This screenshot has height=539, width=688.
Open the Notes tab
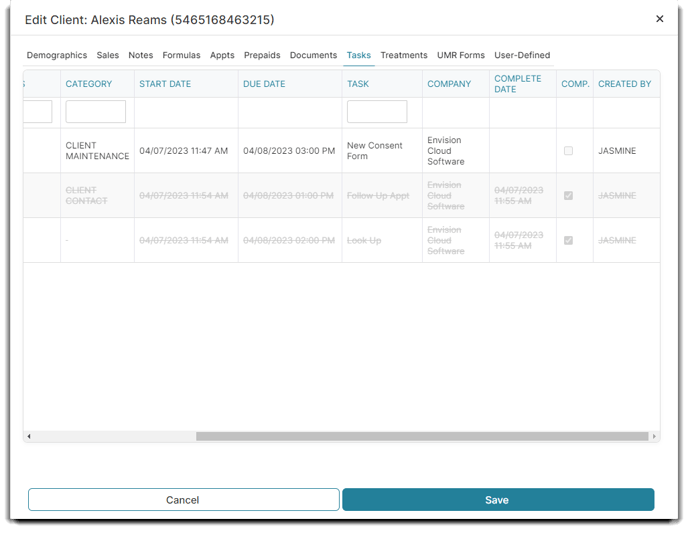[x=140, y=55]
